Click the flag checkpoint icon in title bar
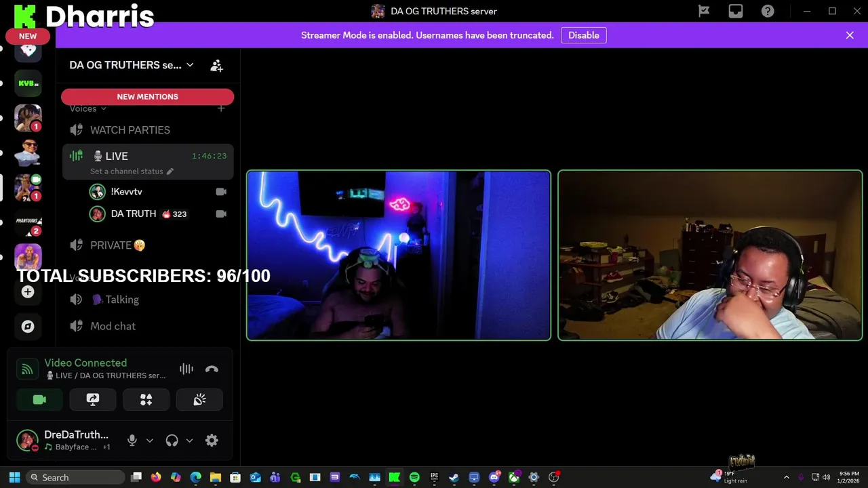868x488 pixels. click(x=704, y=11)
